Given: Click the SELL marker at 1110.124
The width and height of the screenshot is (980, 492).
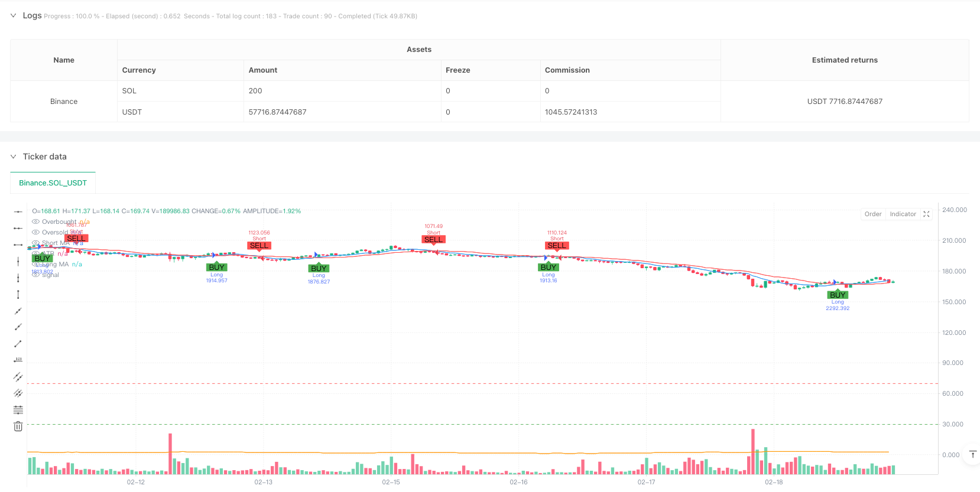Looking at the screenshot, I should coord(557,246).
